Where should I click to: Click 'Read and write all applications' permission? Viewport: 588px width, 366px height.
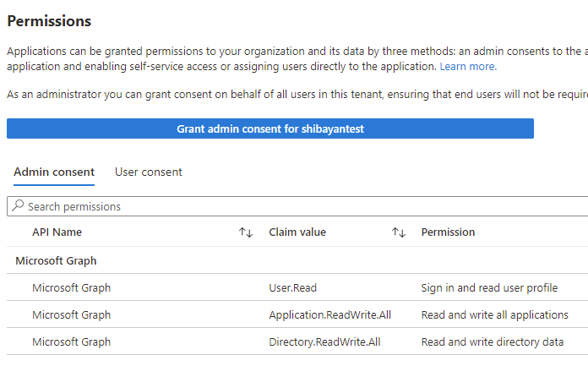click(x=494, y=315)
